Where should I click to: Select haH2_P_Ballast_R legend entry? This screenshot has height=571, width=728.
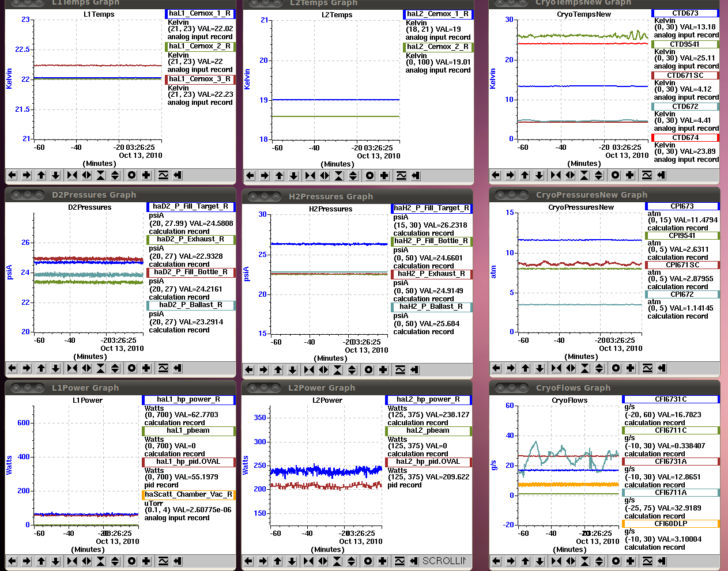point(432,307)
